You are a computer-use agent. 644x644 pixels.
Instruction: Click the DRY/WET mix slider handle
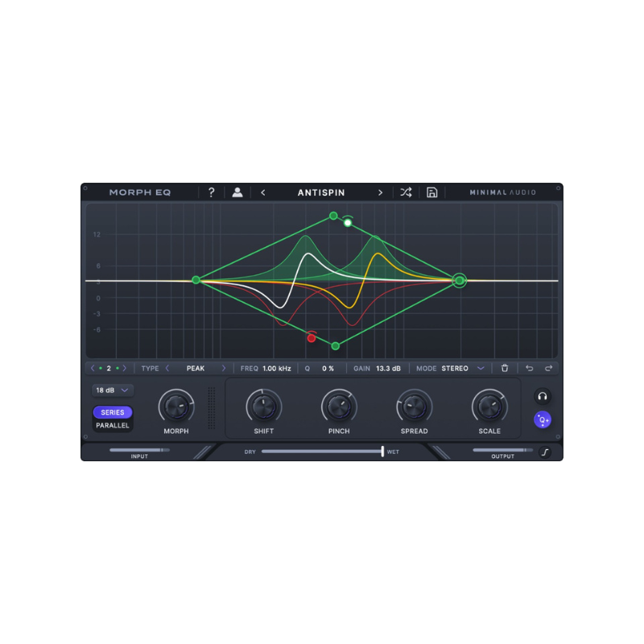tap(382, 451)
